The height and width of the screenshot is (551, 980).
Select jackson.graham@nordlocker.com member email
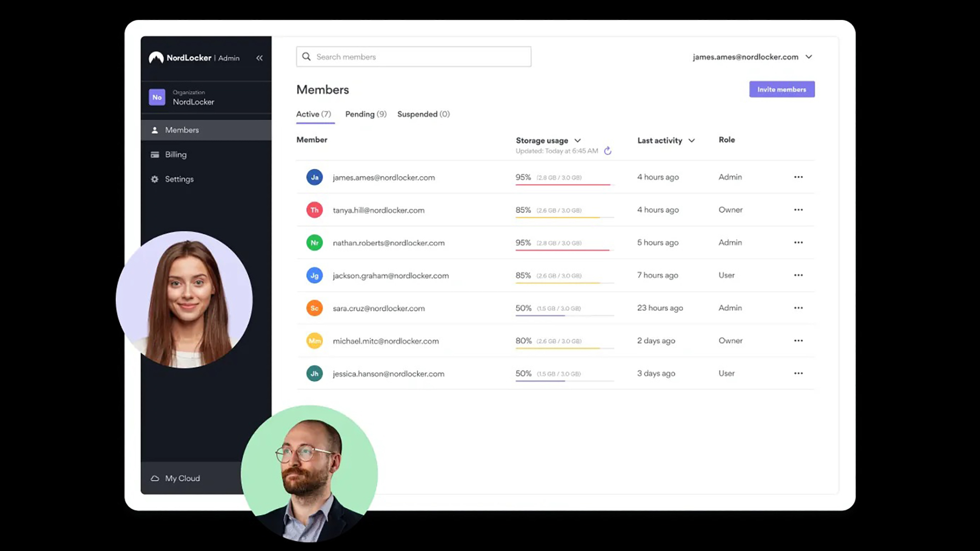(x=391, y=275)
